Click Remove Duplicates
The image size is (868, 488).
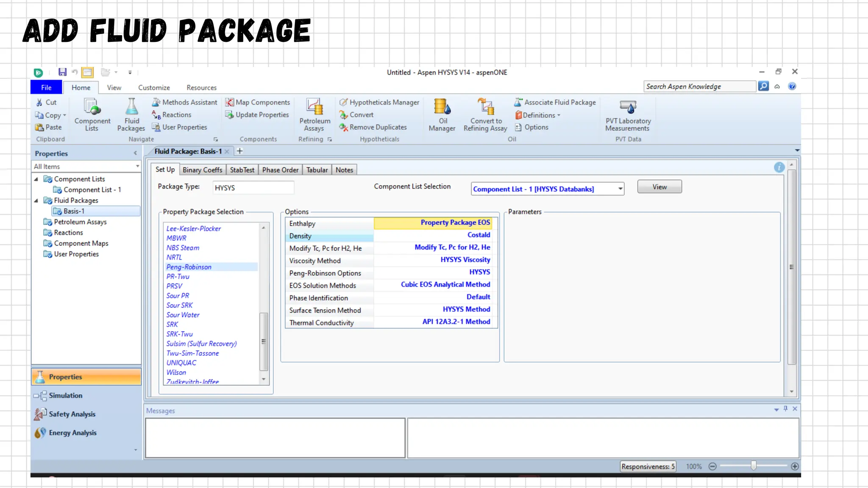pyautogui.click(x=373, y=127)
